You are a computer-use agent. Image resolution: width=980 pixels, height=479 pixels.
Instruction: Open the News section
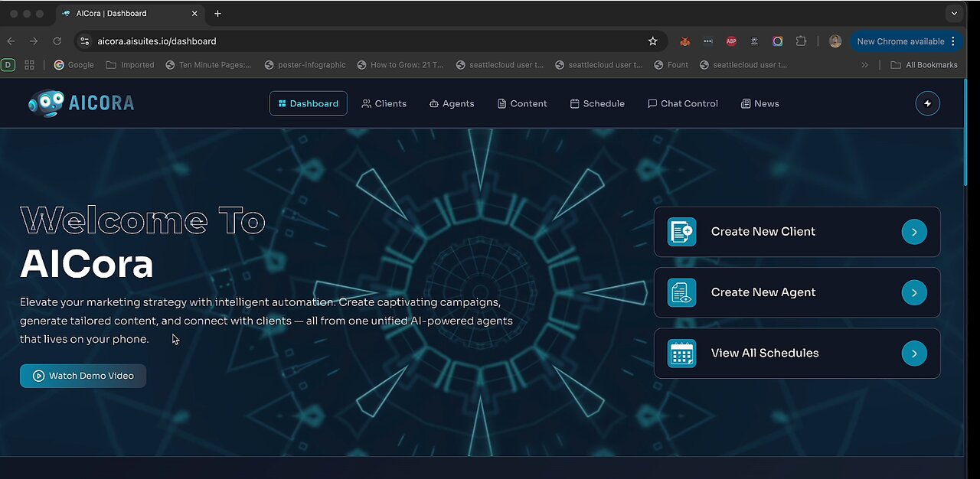point(760,103)
